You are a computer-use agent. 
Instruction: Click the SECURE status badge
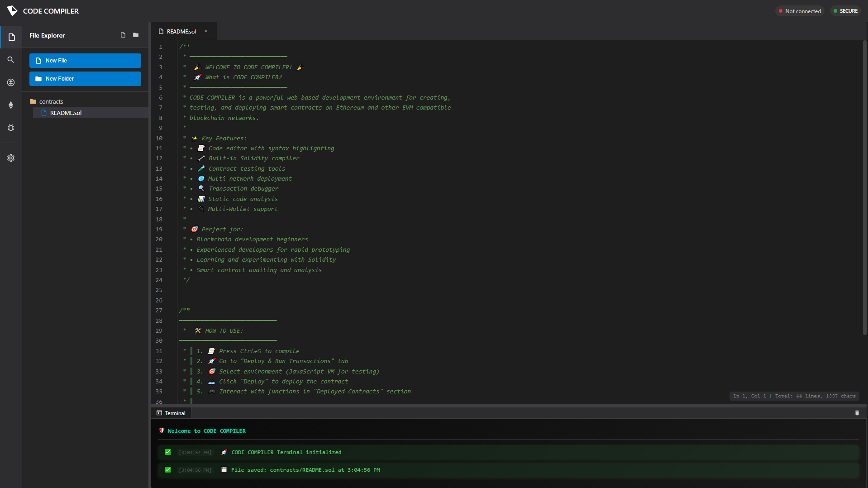click(845, 11)
